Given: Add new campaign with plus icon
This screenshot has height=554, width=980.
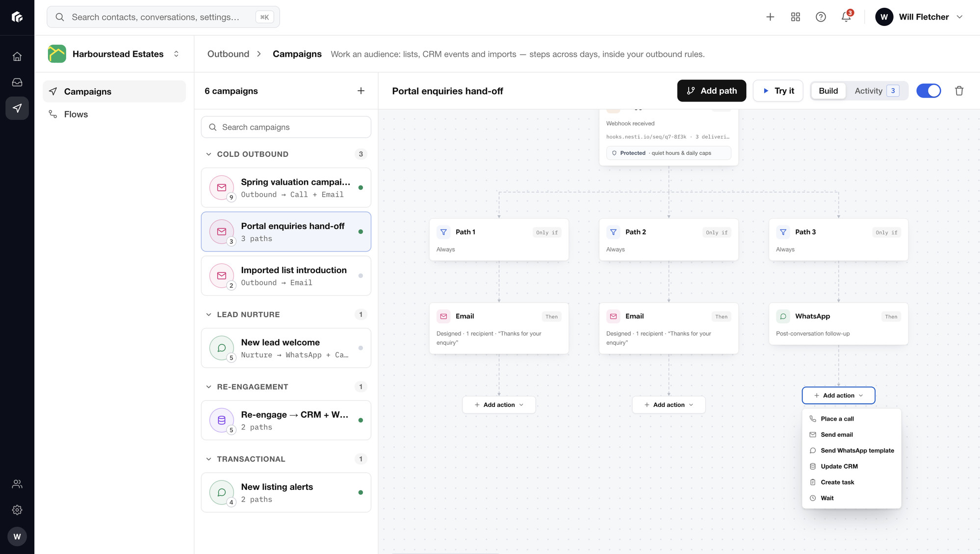Looking at the screenshot, I should [361, 91].
